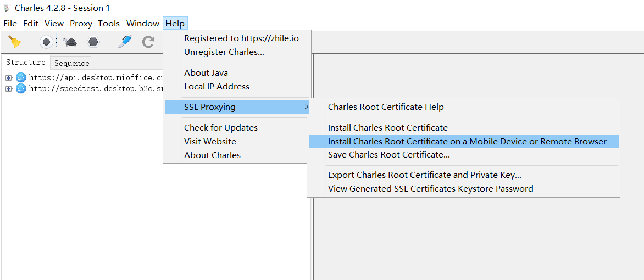
Task: Click the broom clear session icon
Action: click(15, 42)
